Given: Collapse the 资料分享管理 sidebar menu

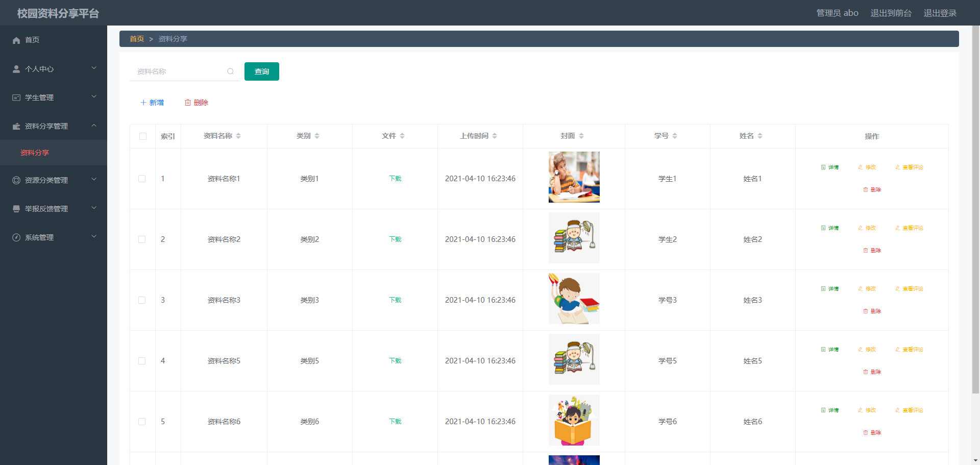Looking at the screenshot, I should coord(54,126).
